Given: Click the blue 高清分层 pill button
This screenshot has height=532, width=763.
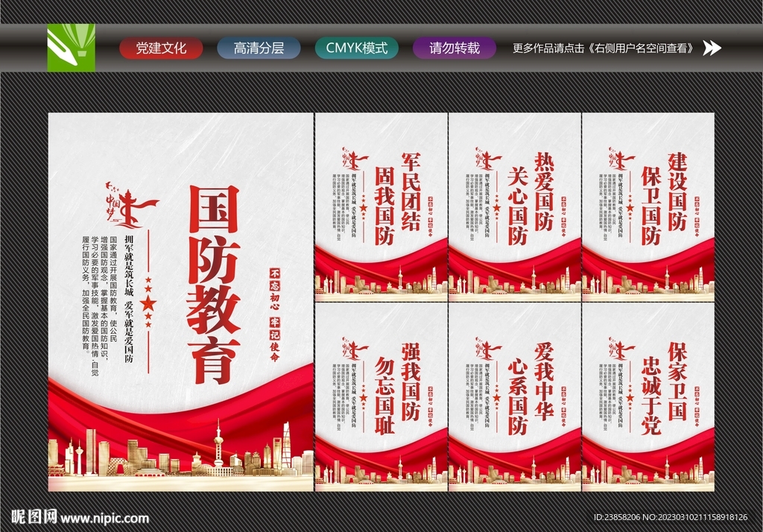Looking at the screenshot, I should tap(259, 48).
